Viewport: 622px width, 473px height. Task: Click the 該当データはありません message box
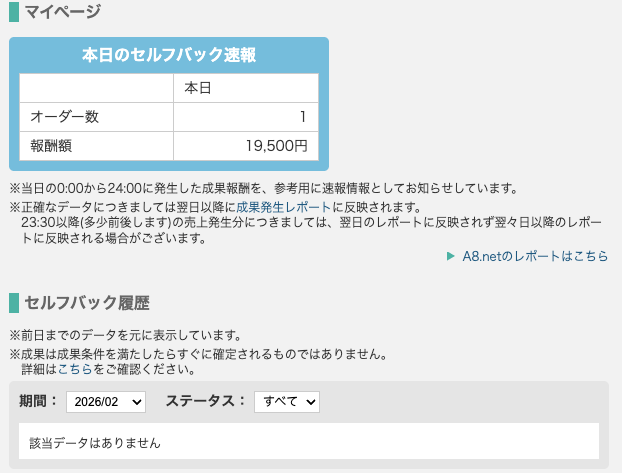308,441
